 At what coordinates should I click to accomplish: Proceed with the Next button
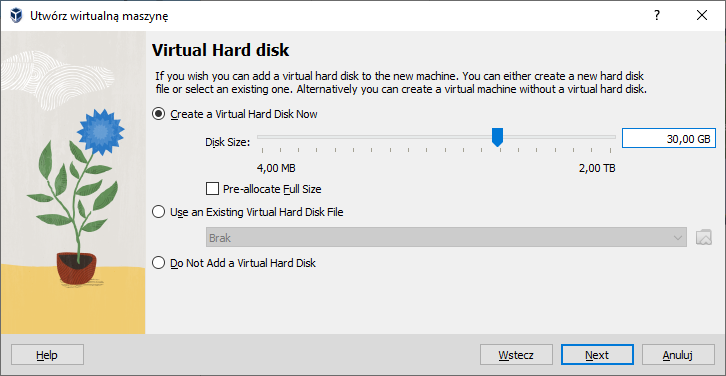pyautogui.click(x=597, y=355)
